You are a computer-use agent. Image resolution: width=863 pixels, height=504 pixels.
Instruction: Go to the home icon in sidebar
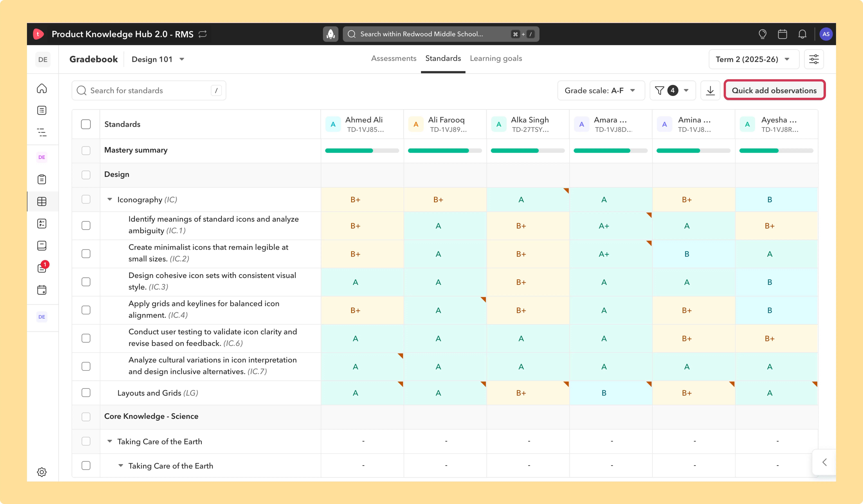42,88
